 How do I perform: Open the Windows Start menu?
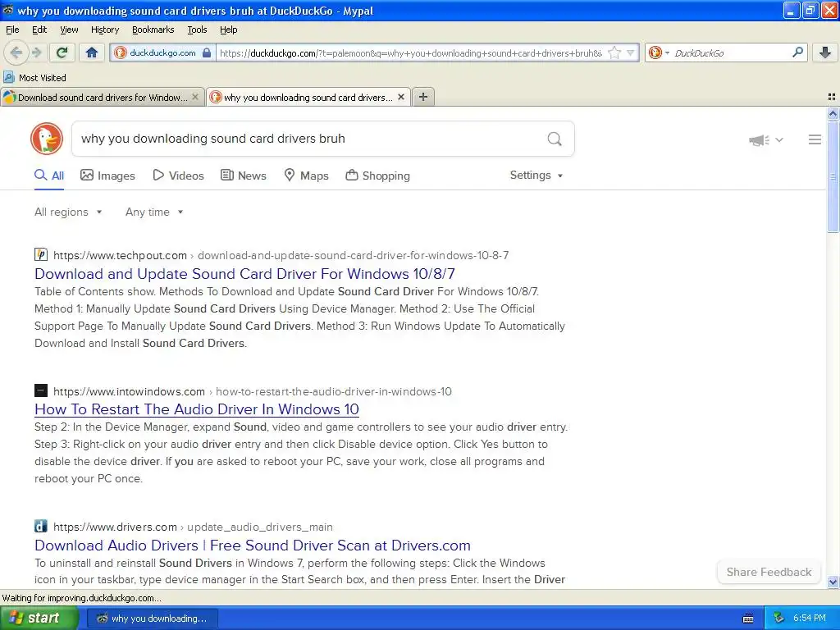39,618
